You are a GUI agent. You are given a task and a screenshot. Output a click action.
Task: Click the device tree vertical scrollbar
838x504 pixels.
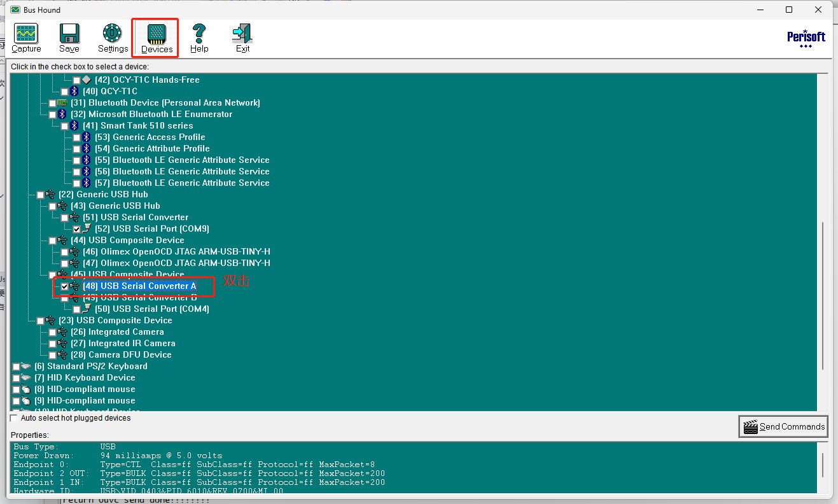pyautogui.click(x=823, y=296)
